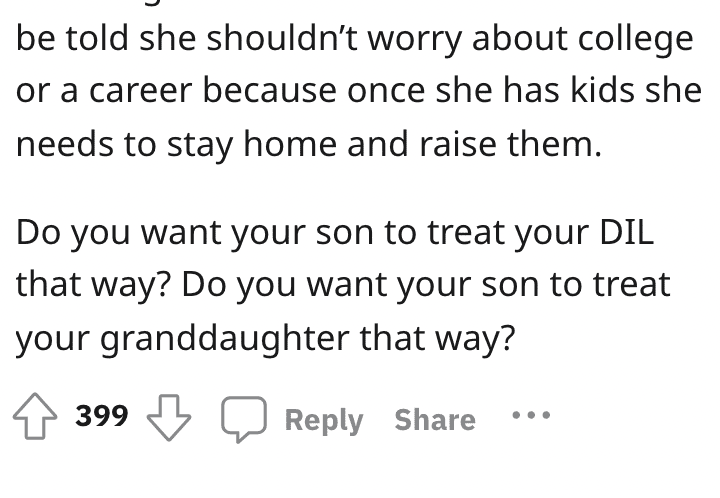The image size is (720, 498).
Task: Click the Reply label
Action: tap(324, 420)
